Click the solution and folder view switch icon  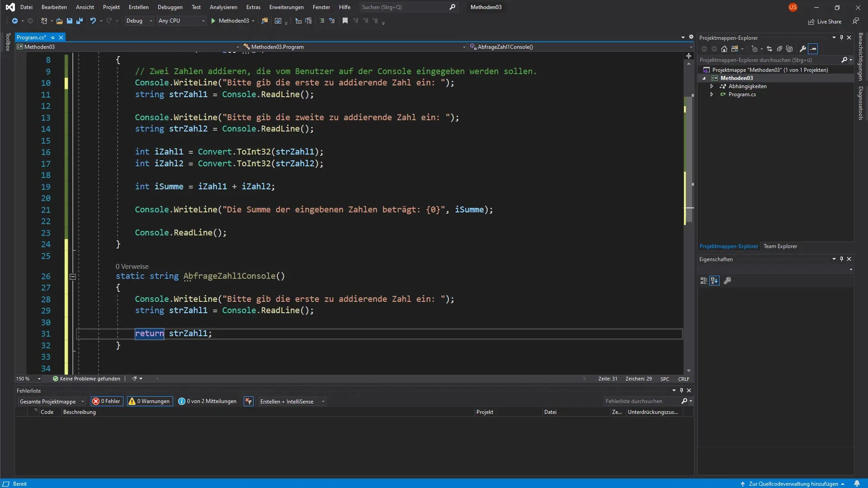coord(735,49)
